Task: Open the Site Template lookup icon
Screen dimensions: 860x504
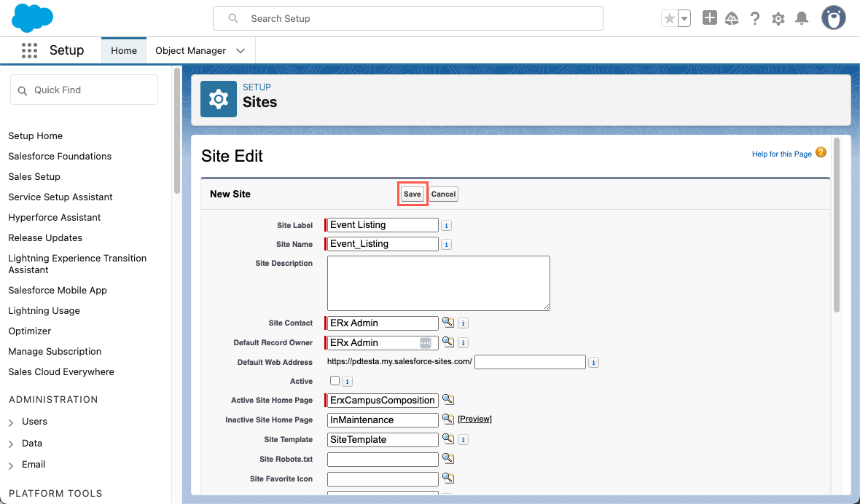Action: point(448,439)
